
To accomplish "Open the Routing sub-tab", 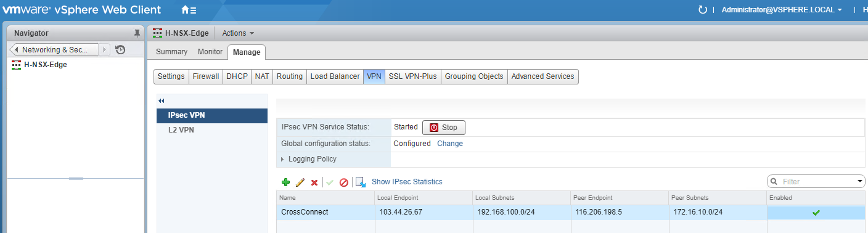I will [290, 76].
